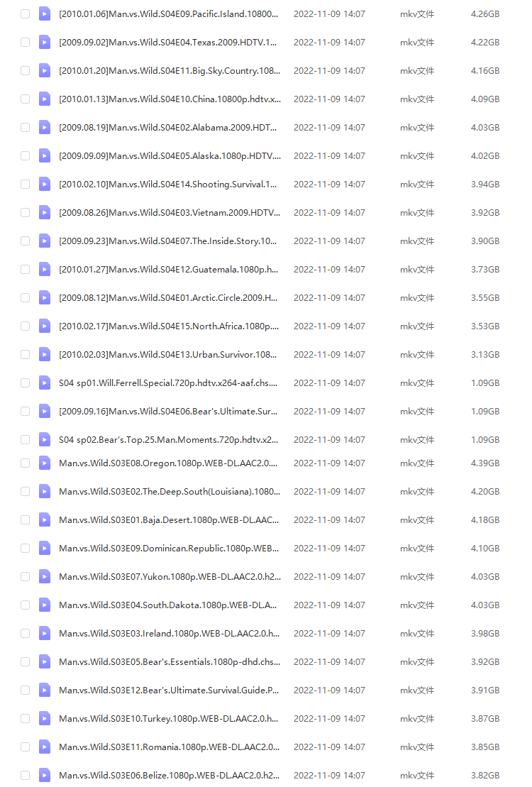
Task: Click the video icon for S04E05 Alaska
Action: tap(45, 155)
